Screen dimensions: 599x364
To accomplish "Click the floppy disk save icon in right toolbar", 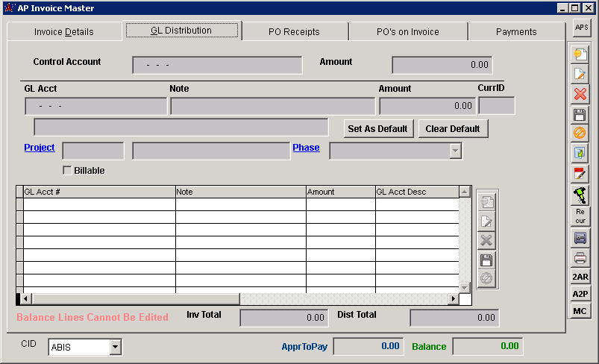I will [x=580, y=114].
